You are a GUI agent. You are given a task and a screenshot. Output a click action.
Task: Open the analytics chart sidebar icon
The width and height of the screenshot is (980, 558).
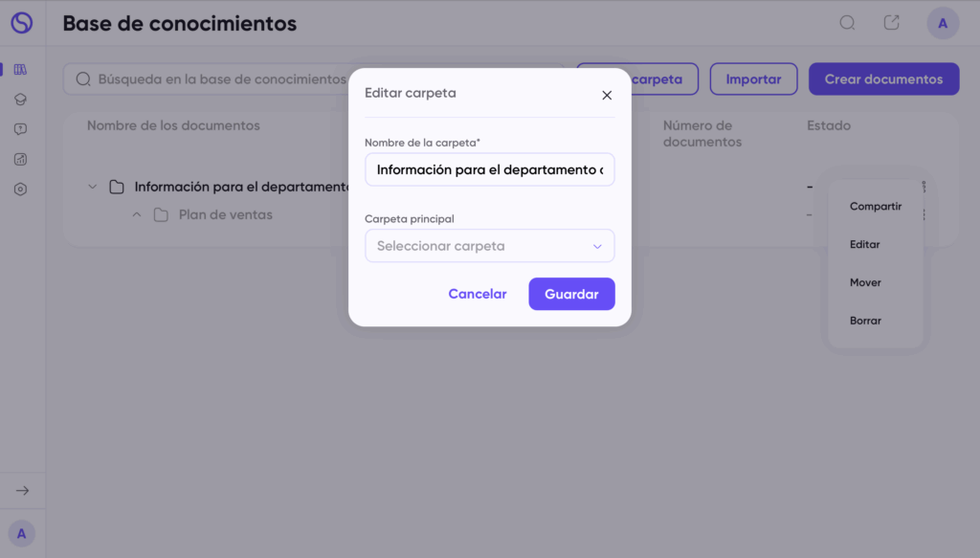click(x=21, y=159)
